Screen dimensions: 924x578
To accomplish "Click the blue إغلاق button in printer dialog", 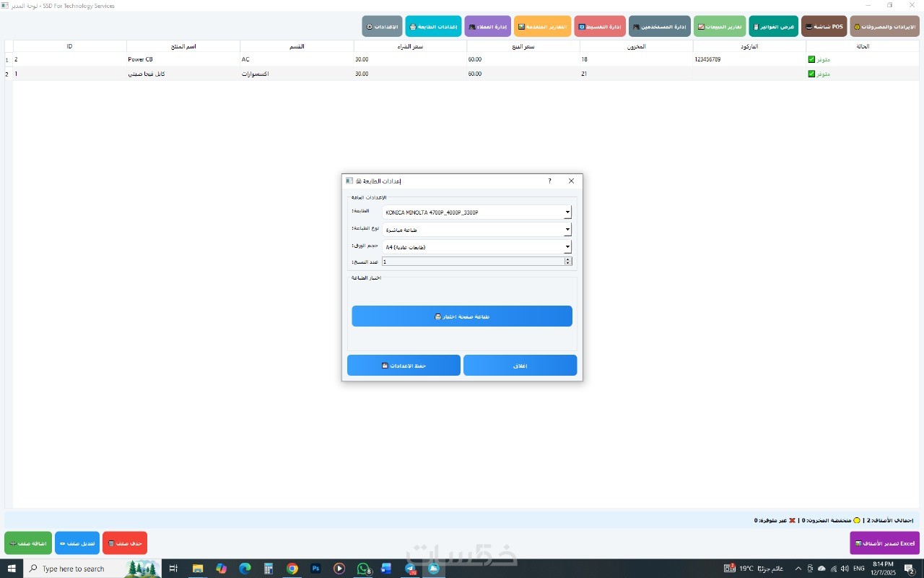I will [520, 366].
